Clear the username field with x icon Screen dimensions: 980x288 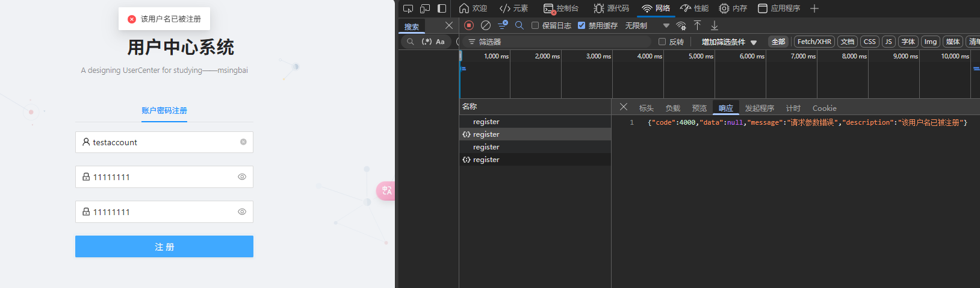[243, 142]
